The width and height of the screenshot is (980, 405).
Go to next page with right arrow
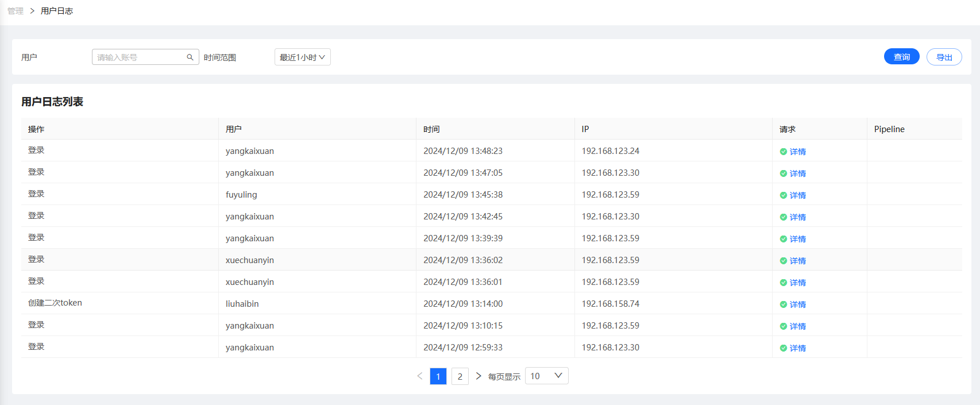[478, 376]
